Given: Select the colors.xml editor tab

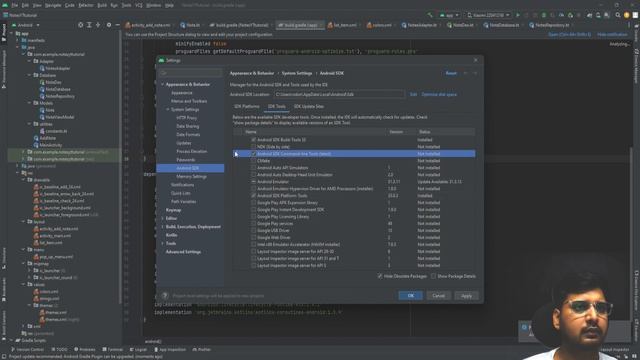Looking at the screenshot, I should 379,25.
